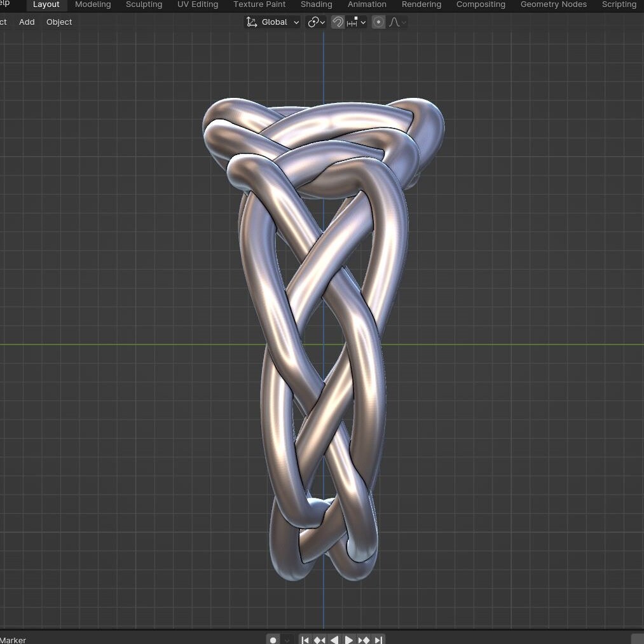The width and height of the screenshot is (644, 644).
Task: Switch to the Scripting workspace tab
Action: point(619,4)
